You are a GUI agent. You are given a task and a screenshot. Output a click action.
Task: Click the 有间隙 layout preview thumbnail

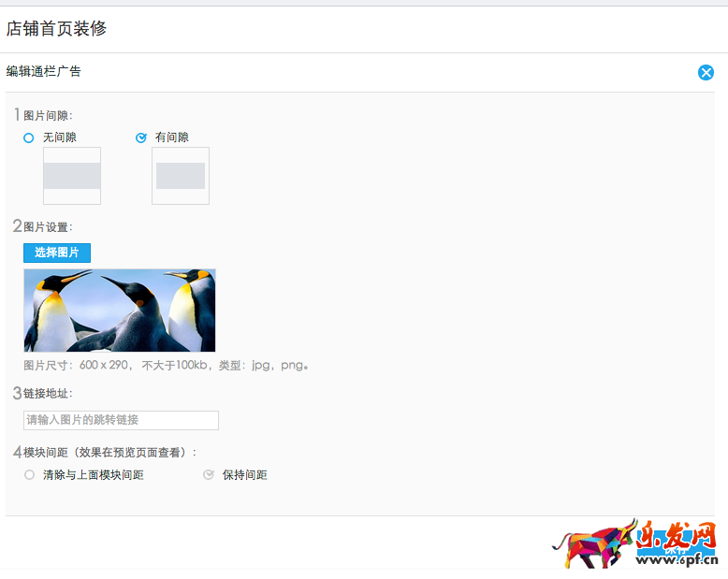[181, 176]
